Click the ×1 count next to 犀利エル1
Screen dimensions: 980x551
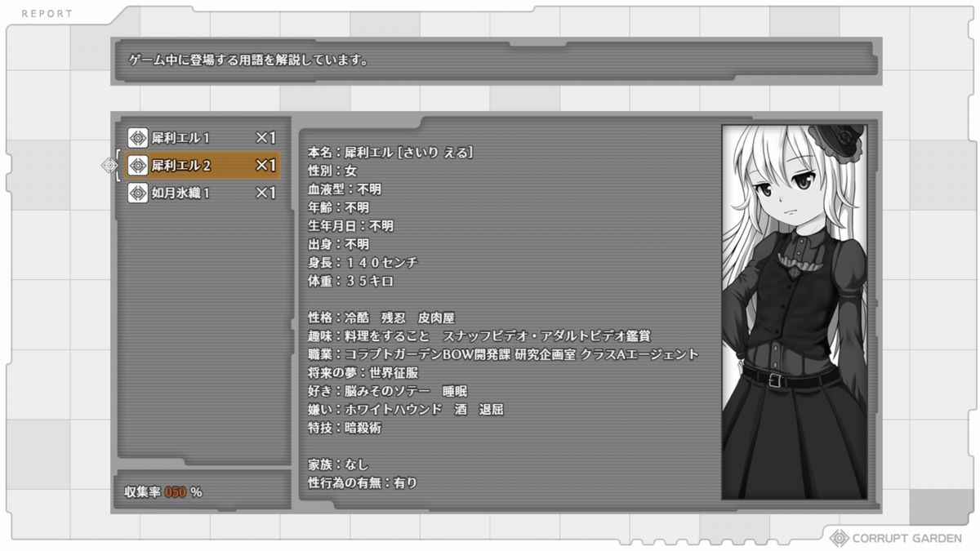266,137
